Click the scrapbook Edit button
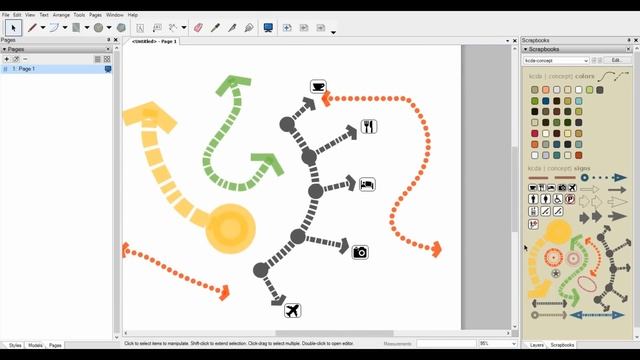Screen dimensions: 640x360 coord(616,60)
